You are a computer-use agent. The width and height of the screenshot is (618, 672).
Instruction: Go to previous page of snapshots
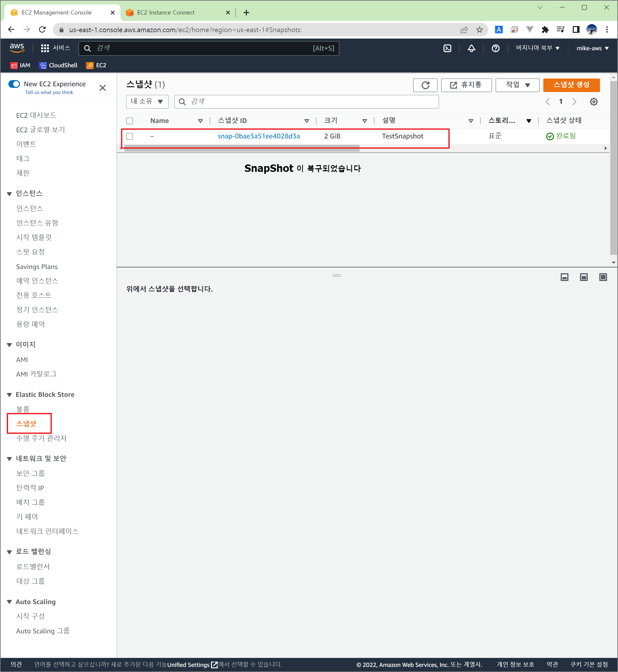(548, 102)
